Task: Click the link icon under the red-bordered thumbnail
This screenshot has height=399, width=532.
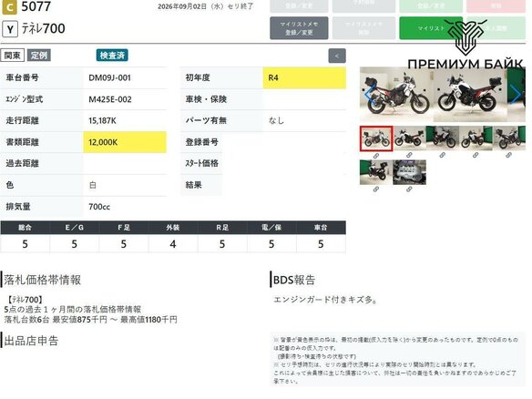Action: coord(376,156)
